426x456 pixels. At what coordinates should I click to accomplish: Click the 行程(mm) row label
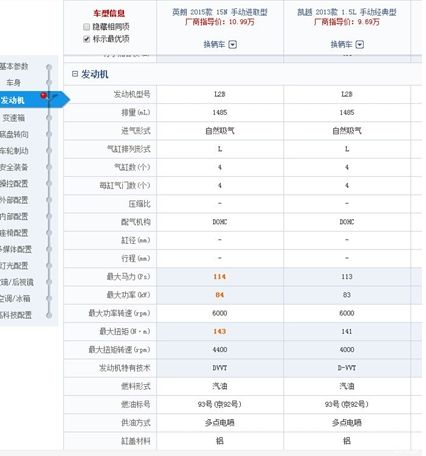(x=136, y=258)
